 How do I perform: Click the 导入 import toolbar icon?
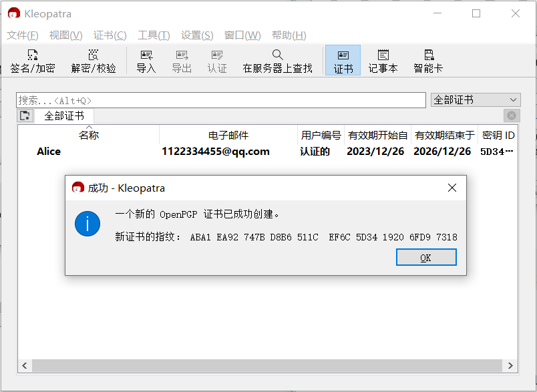pyautogui.click(x=146, y=61)
